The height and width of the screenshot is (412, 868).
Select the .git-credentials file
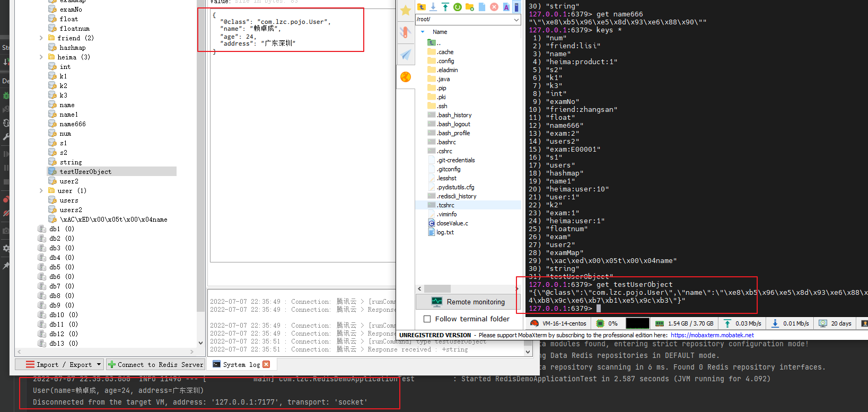456,160
